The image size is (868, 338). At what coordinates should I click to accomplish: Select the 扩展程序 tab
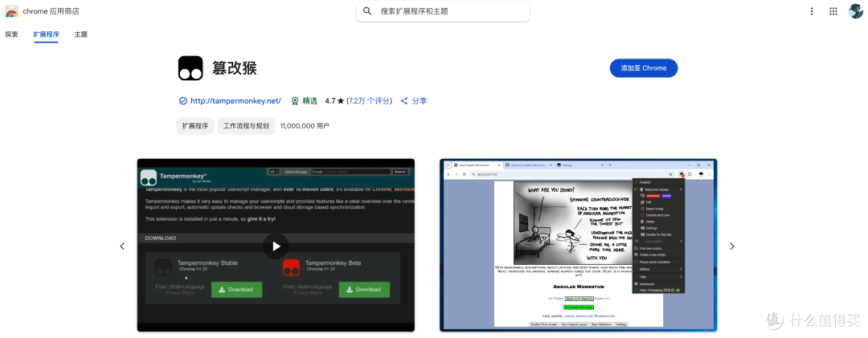coord(47,35)
